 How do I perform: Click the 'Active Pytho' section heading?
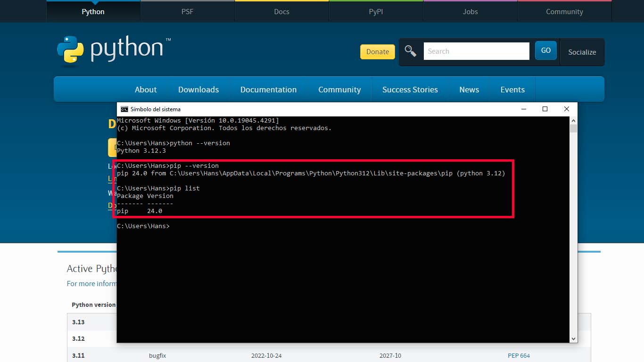pyautogui.click(x=91, y=269)
